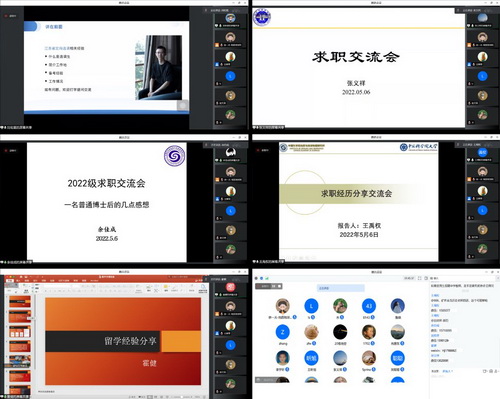Open the second PowerPoint ribbon tab next to 开始
This screenshot has width=500, height=399.
[x=18, y=281]
